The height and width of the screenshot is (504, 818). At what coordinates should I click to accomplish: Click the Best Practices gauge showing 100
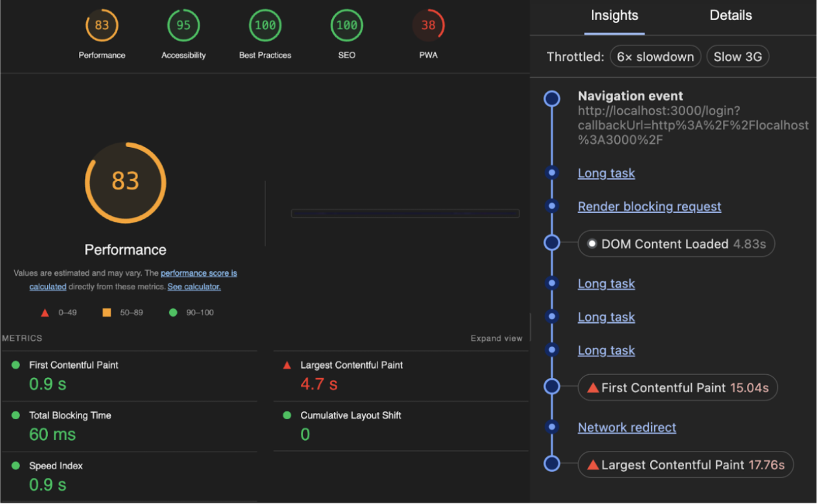pos(265,25)
